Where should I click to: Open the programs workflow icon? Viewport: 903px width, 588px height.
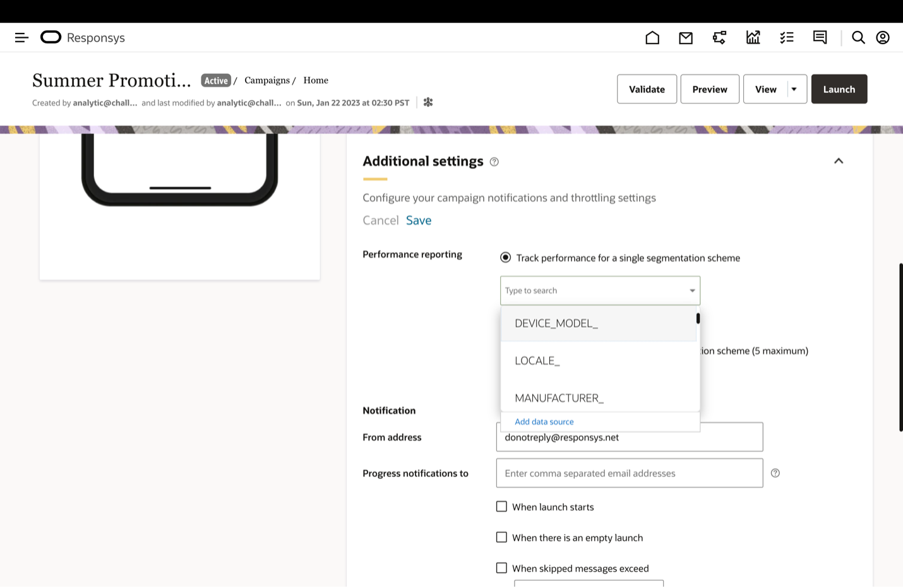pyautogui.click(x=719, y=38)
